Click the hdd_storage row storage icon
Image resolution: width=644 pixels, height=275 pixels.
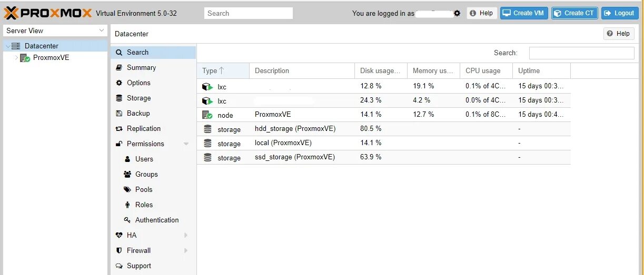coord(207,129)
